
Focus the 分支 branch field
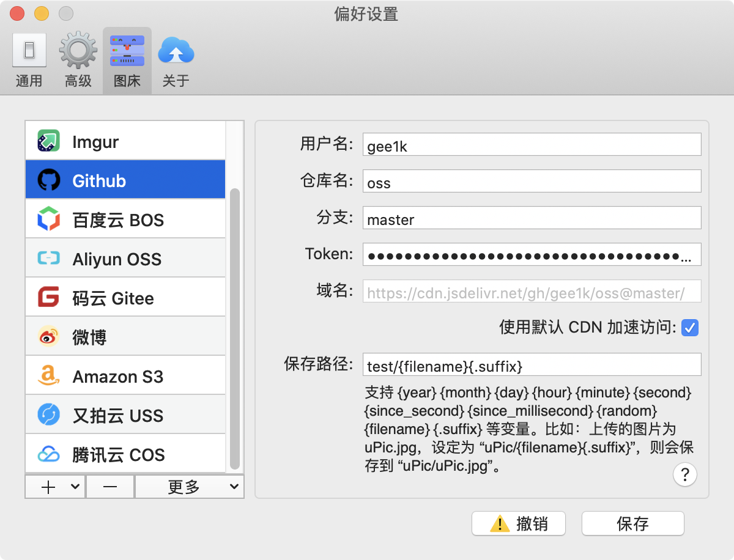tap(532, 218)
